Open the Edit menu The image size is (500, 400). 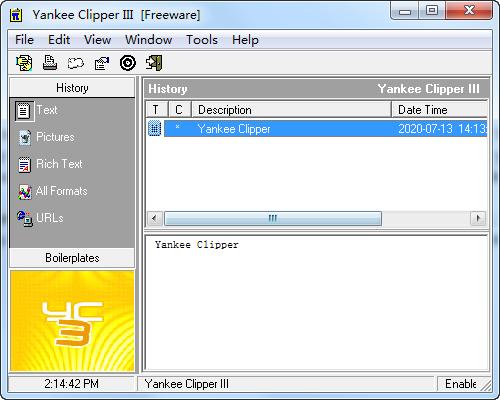pyautogui.click(x=59, y=40)
